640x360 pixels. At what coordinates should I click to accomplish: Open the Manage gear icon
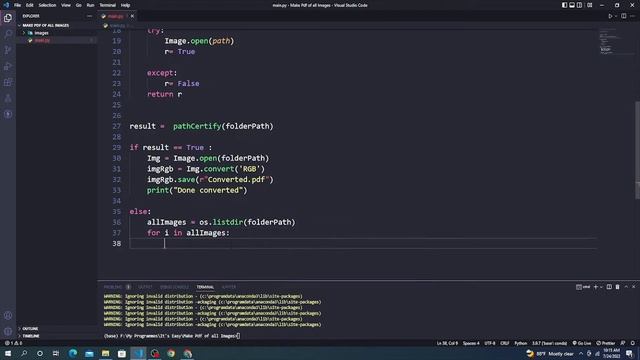coord(8,331)
